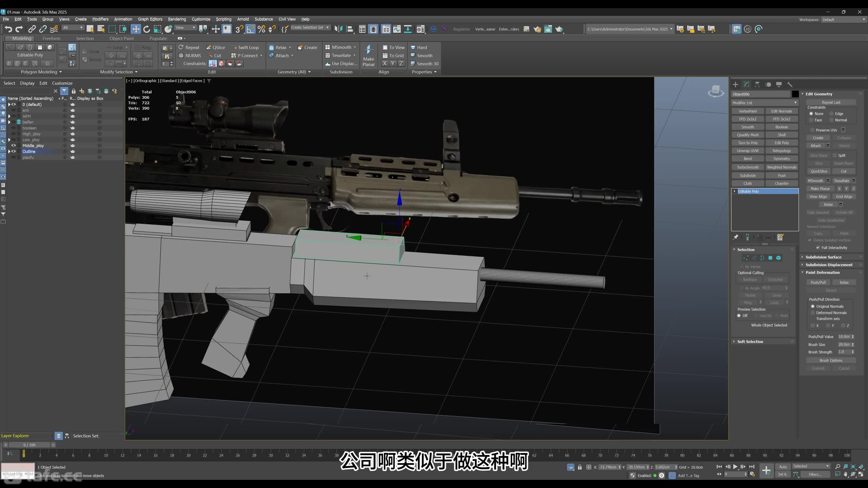
Task: Open the Polygon Modeling dropdown label
Action: pos(41,72)
